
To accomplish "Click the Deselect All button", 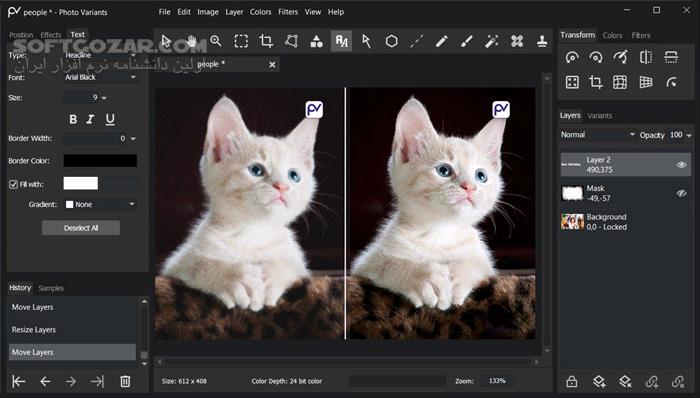I will coord(81,228).
